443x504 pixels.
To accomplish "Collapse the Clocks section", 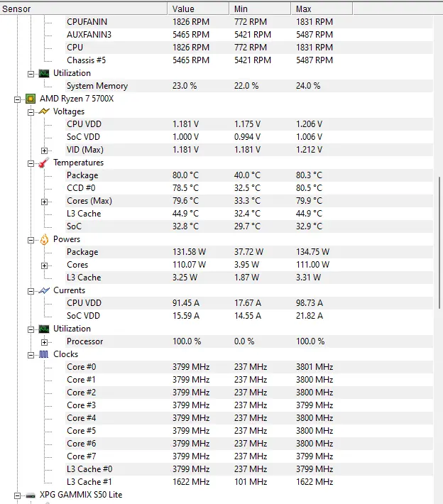I will click(x=31, y=355).
